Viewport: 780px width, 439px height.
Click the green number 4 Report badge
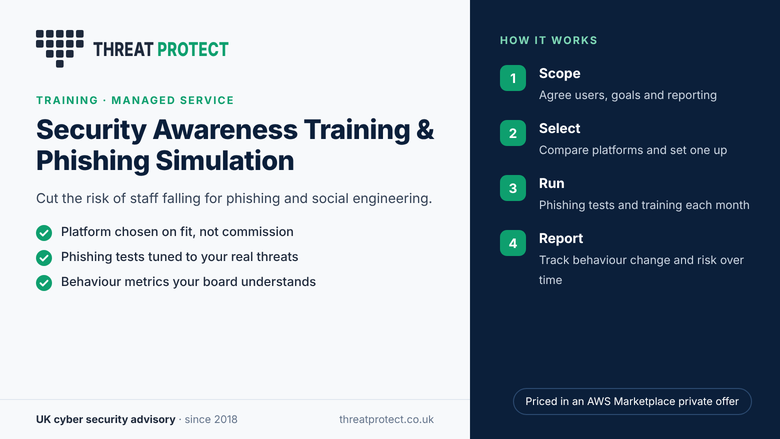tap(513, 243)
